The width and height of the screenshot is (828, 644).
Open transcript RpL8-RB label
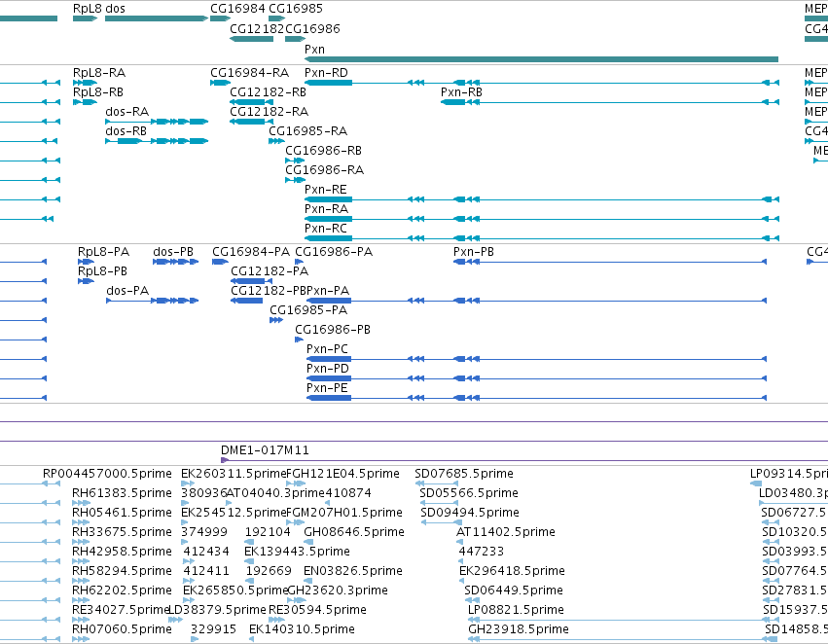tap(98, 91)
